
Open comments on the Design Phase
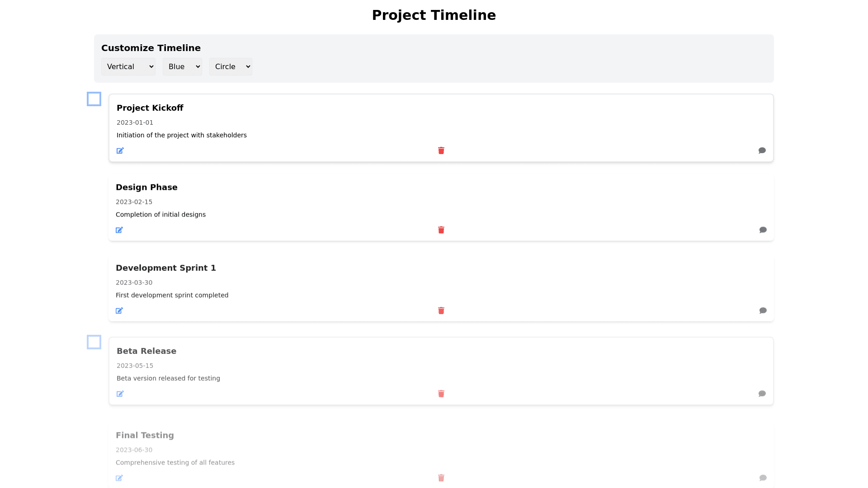[763, 230]
